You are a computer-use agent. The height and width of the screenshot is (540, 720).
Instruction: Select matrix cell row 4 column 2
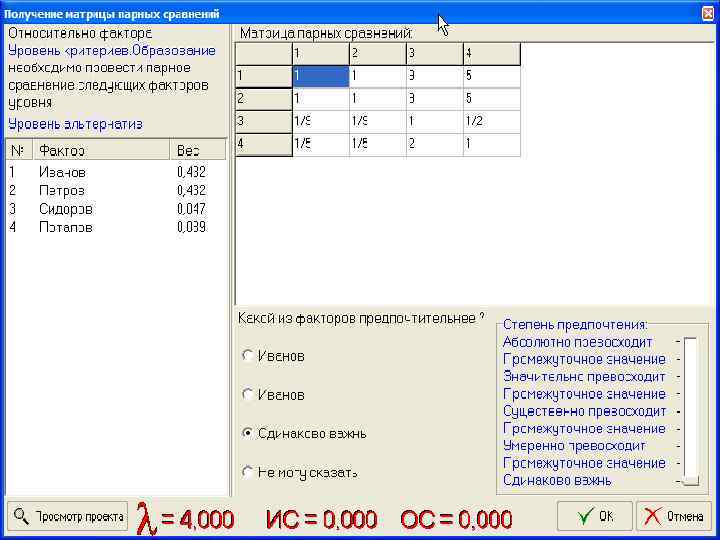pyautogui.click(x=377, y=145)
